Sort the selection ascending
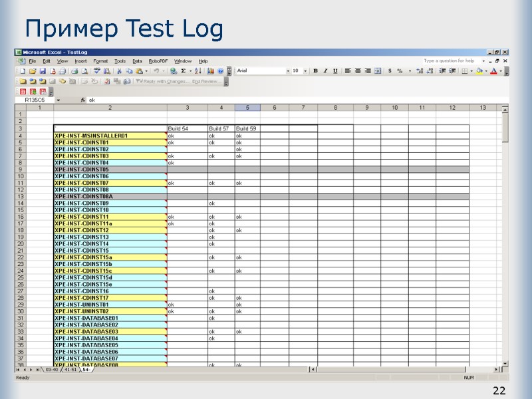532x399 pixels. (x=196, y=70)
